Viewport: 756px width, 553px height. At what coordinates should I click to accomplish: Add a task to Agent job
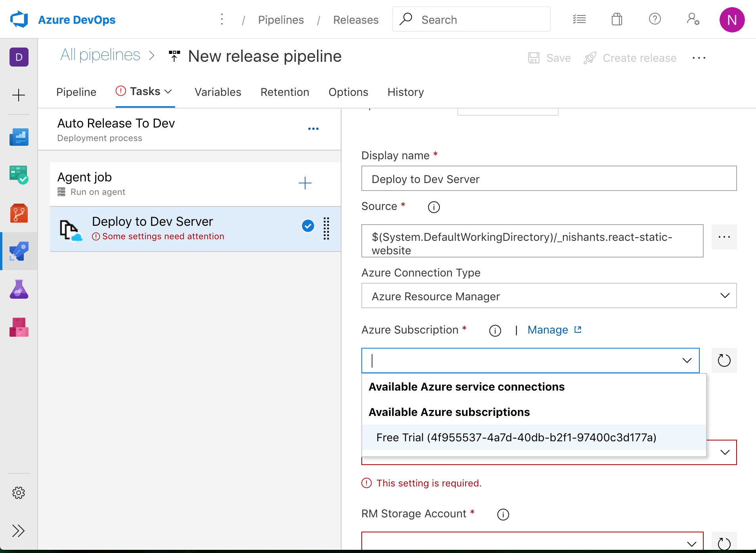click(305, 183)
